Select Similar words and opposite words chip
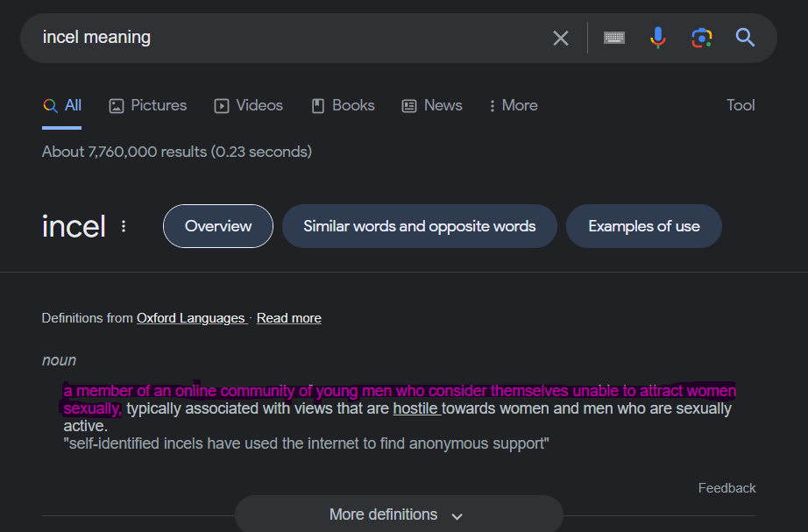The image size is (808, 532). [420, 226]
